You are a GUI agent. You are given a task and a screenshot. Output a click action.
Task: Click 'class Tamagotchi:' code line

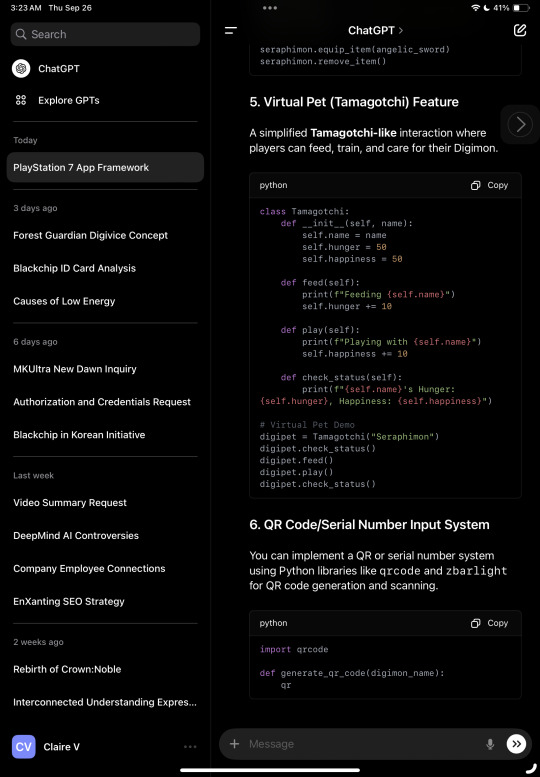click(304, 212)
